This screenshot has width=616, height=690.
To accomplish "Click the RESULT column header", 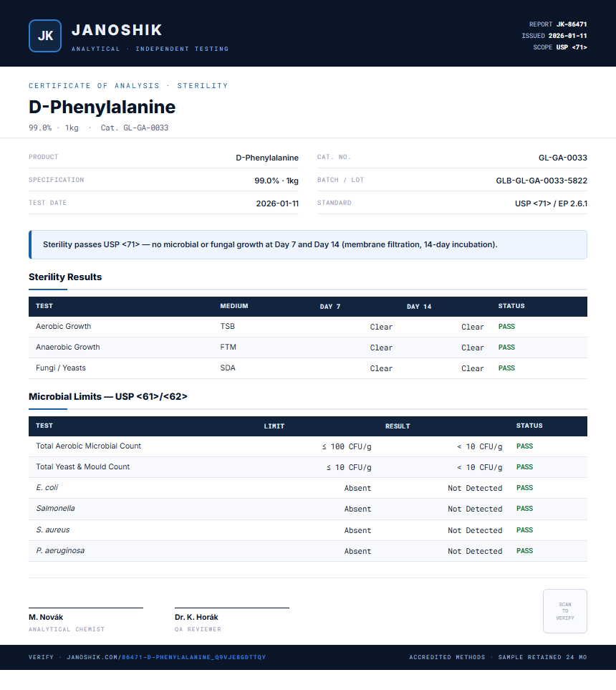I will pyautogui.click(x=398, y=426).
